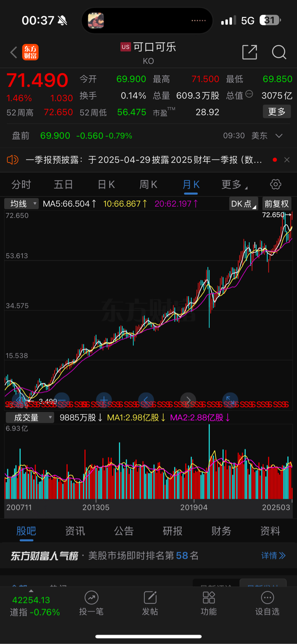Switch to the 五日 chart tab
Viewport: 297px width, 644px height.
coord(63,184)
